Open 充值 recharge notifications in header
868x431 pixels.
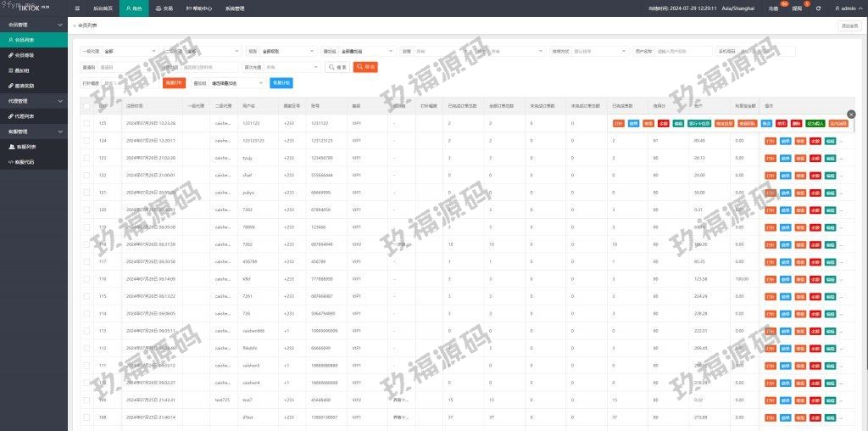(773, 8)
